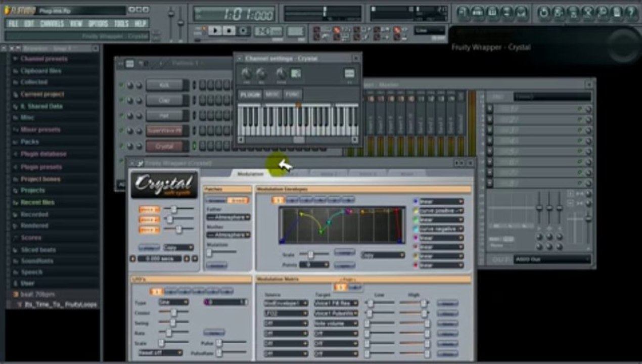Toggle the Hat channel mute LED
642x364 pixels.
point(121,115)
